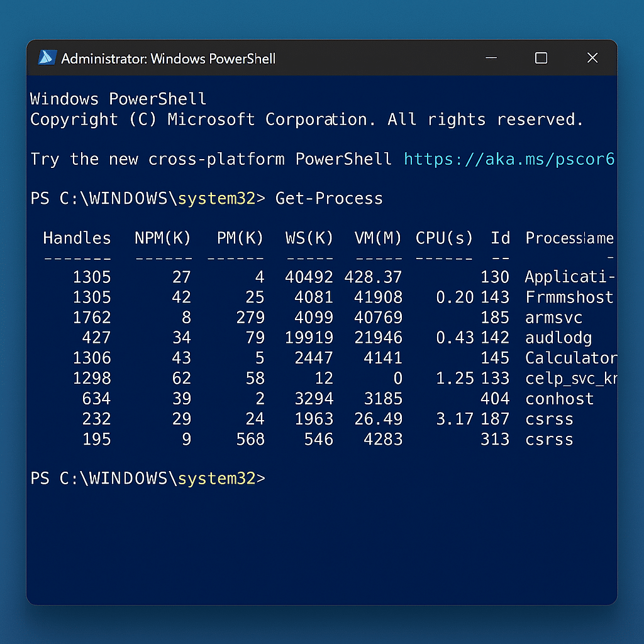Select the 'WS(K)' column header
The image size is (644, 644).
coord(309,238)
